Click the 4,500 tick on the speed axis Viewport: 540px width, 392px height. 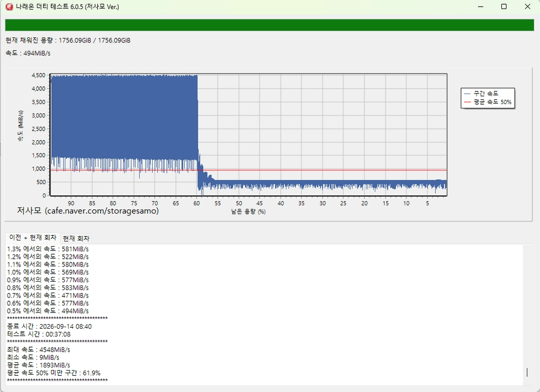39,75
